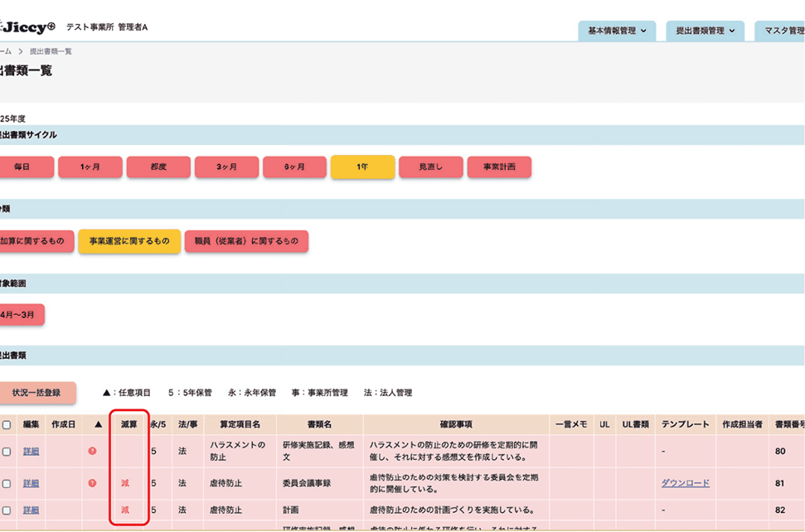Check the checkbox on the ハラスメントの防止 row

point(7,451)
